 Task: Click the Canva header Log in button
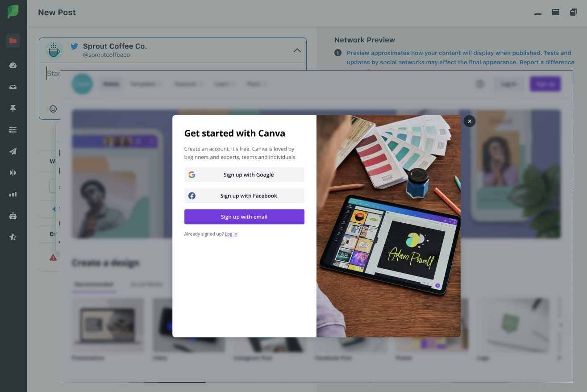point(509,84)
